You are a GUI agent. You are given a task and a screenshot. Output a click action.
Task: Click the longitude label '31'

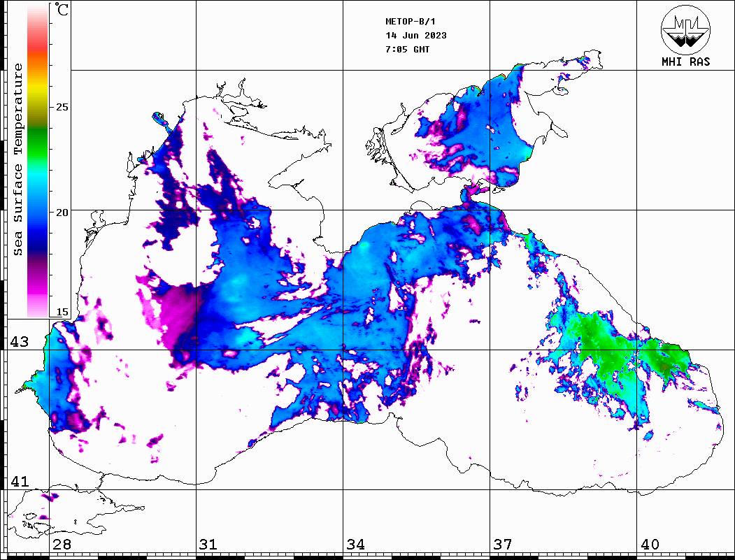tap(208, 545)
